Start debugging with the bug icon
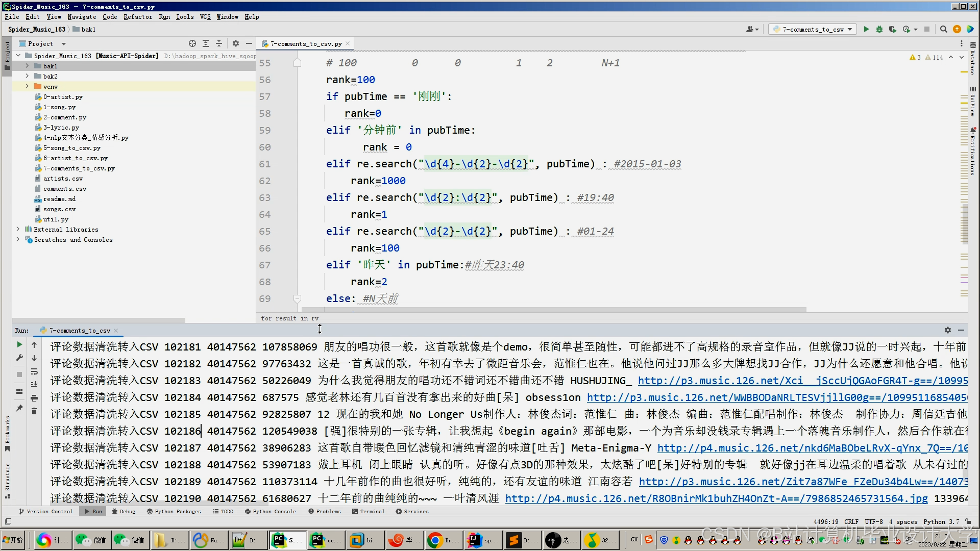This screenshot has height=551, width=980. [x=879, y=29]
